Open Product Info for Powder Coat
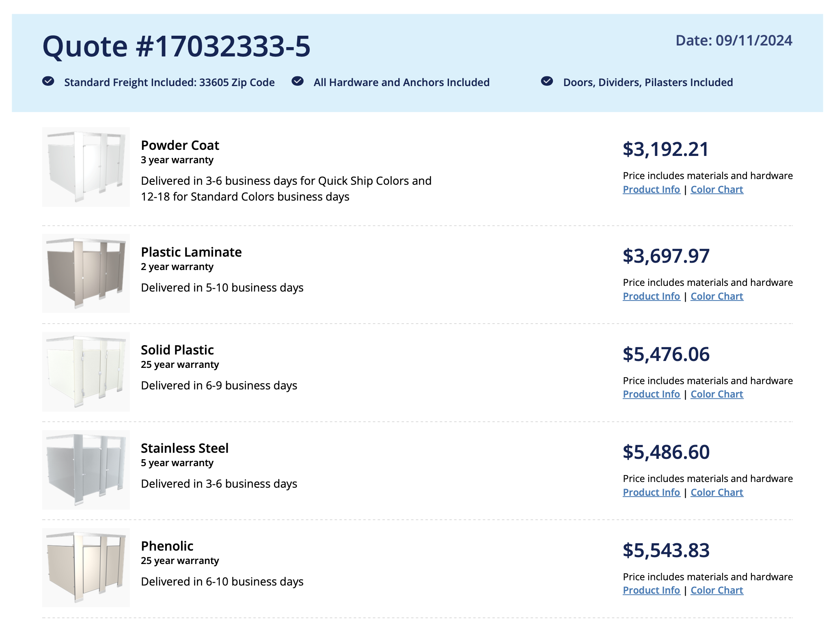 coord(651,190)
